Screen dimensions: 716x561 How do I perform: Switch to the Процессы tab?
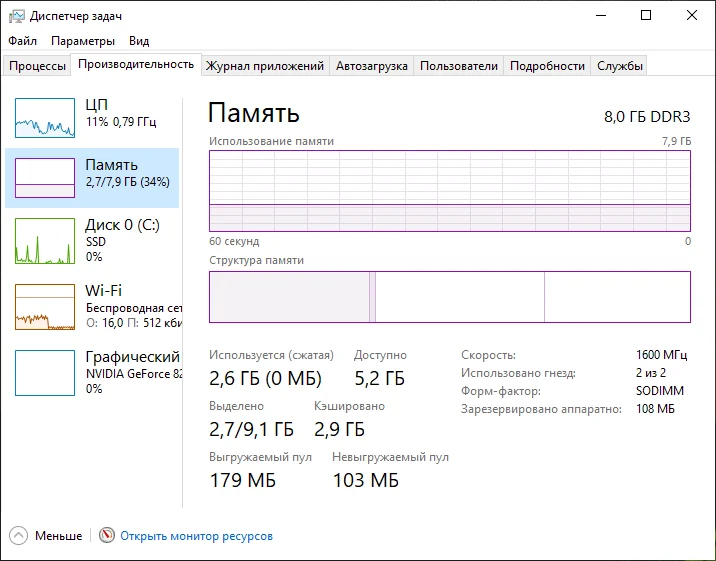[x=38, y=66]
